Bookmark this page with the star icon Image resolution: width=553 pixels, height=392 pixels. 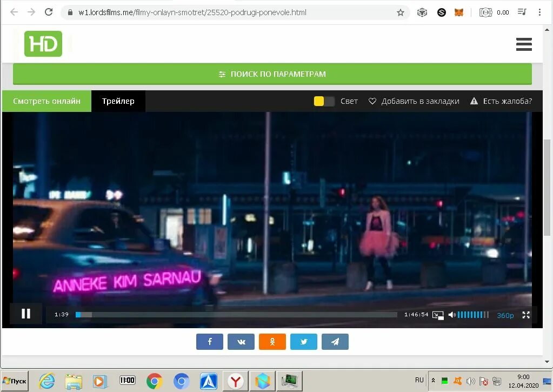(x=401, y=12)
